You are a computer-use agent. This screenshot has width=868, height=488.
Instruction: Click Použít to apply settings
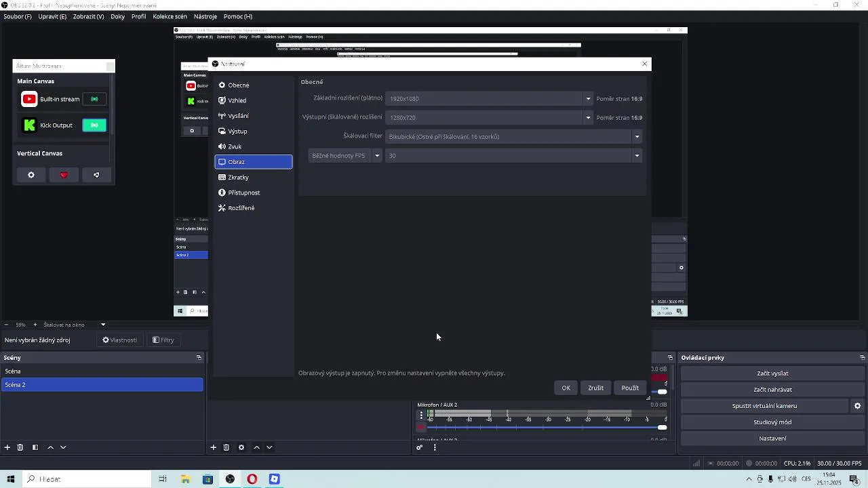630,388
